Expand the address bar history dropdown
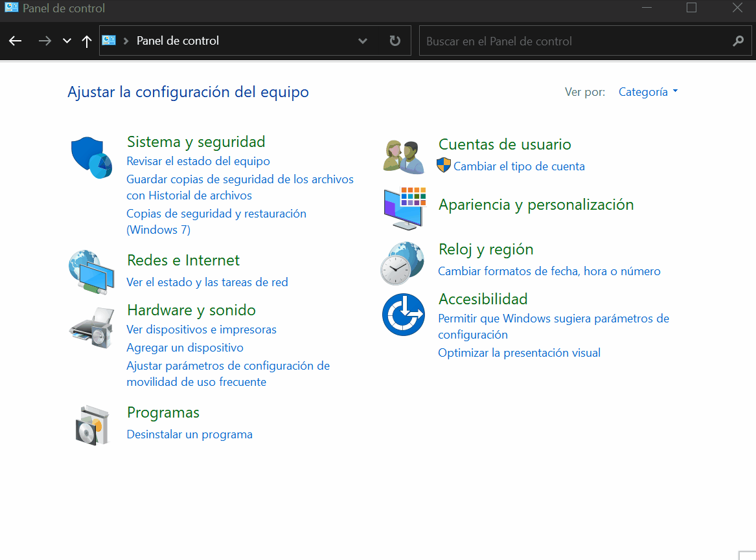756x560 pixels. click(363, 41)
